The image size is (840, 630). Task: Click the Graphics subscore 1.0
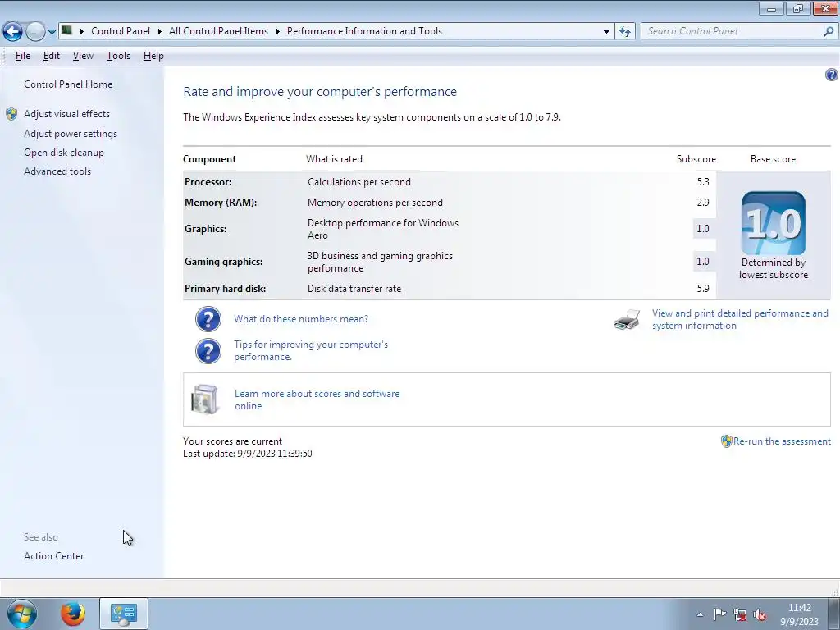click(703, 229)
